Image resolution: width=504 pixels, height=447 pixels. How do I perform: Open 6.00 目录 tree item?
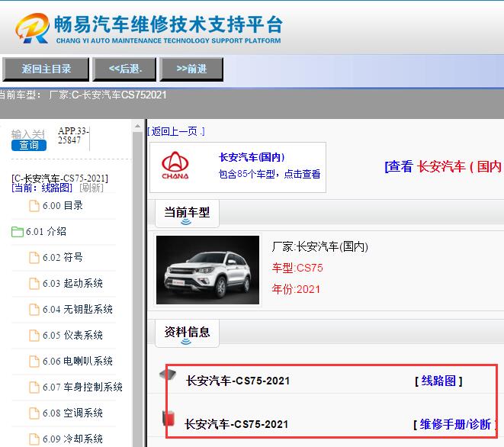pos(63,205)
